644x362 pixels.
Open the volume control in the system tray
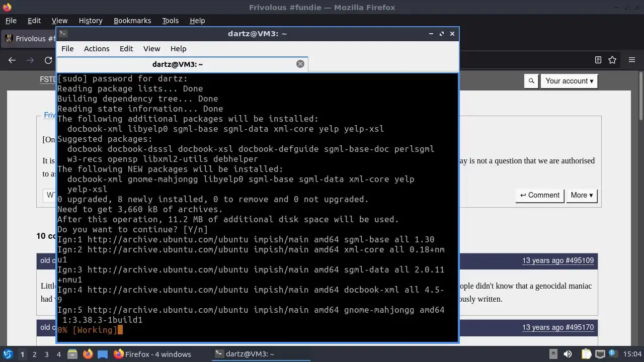pyautogui.click(x=568, y=354)
